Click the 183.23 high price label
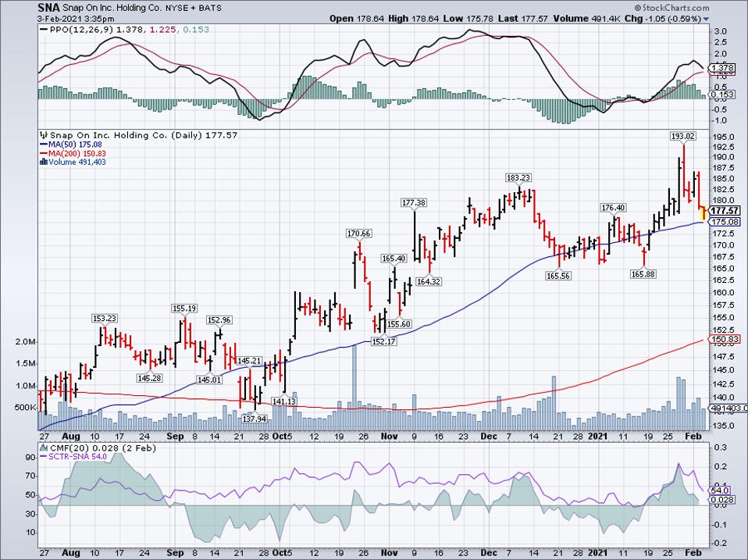Viewport: 748px width, 560px height. click(x=518, y=178)
